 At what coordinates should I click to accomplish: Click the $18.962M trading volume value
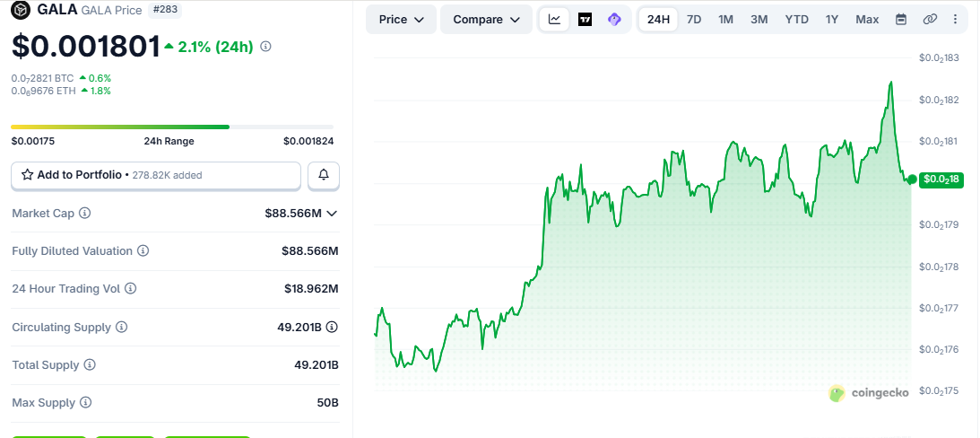pos(311,288)
